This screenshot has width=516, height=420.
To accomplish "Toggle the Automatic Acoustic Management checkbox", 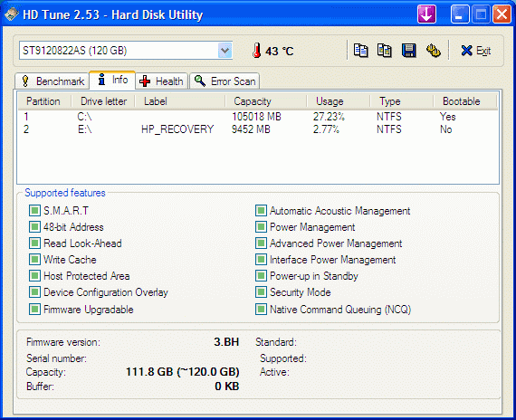I will click(x=261, y=210).
